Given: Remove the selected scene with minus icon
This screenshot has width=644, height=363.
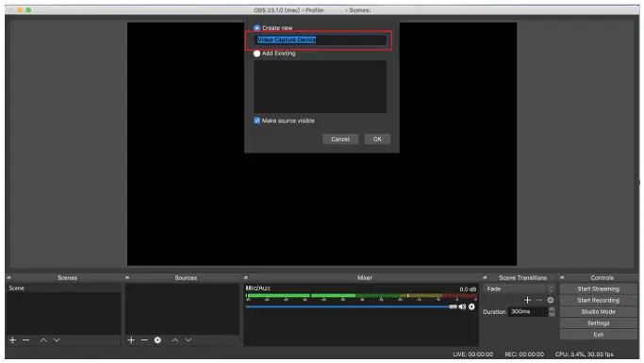Looking at the screenshot, I should click(x=25, y=340).
